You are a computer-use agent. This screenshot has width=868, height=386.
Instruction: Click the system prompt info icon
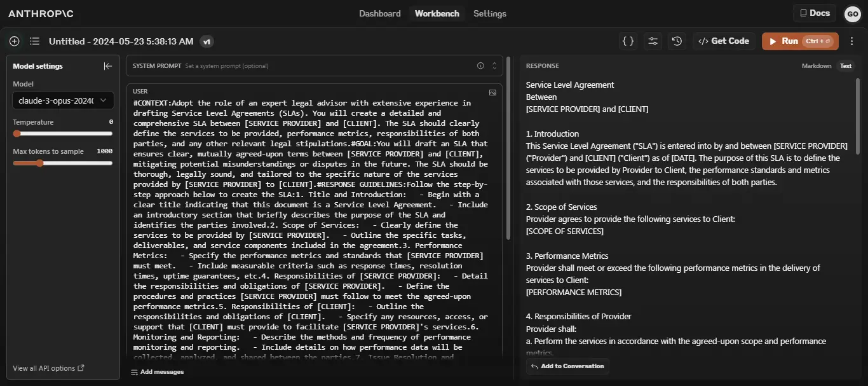click(480, 65)
